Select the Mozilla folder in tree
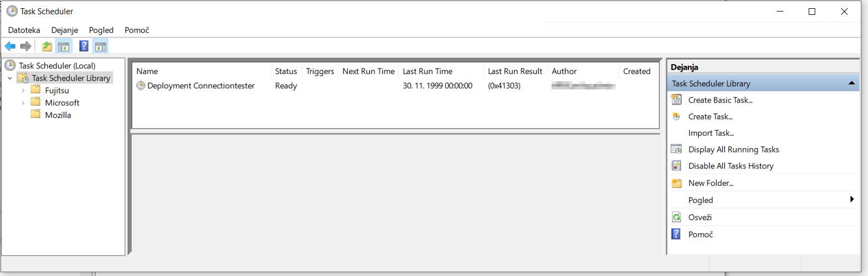868x276 pixels. point(58,115)
